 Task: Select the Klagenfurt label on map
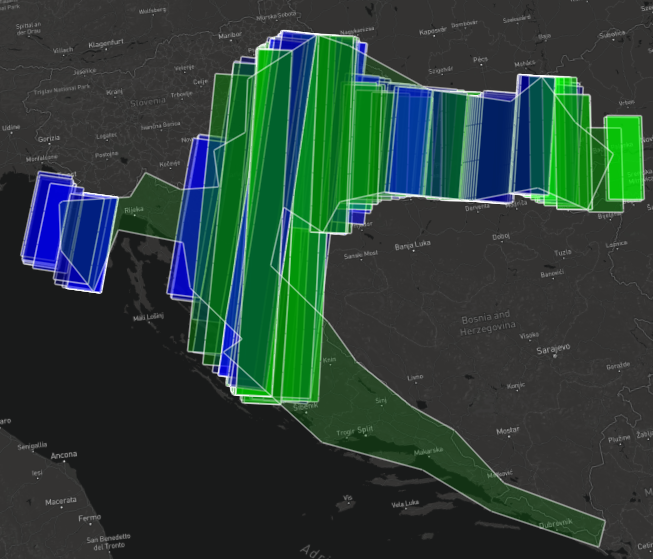pos(104,45)
